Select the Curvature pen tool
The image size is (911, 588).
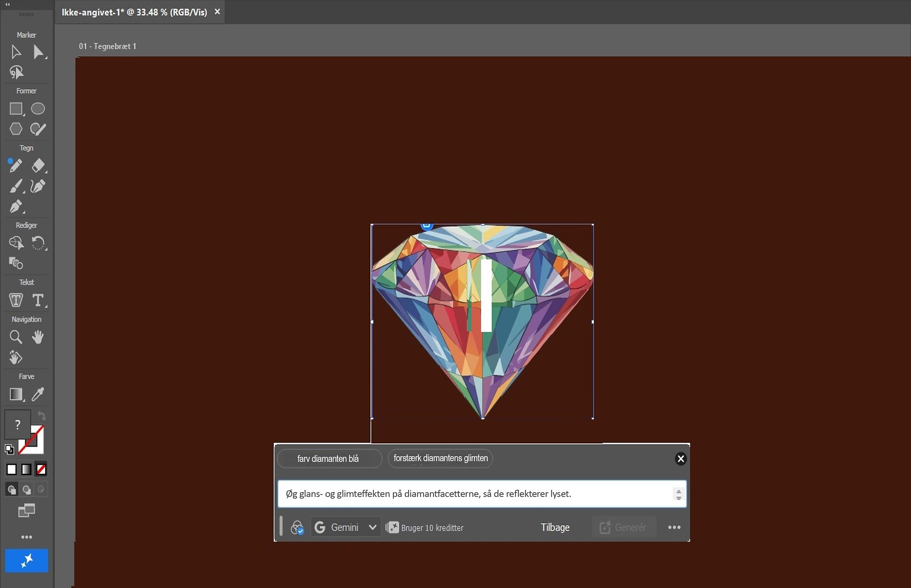[38, 186]
